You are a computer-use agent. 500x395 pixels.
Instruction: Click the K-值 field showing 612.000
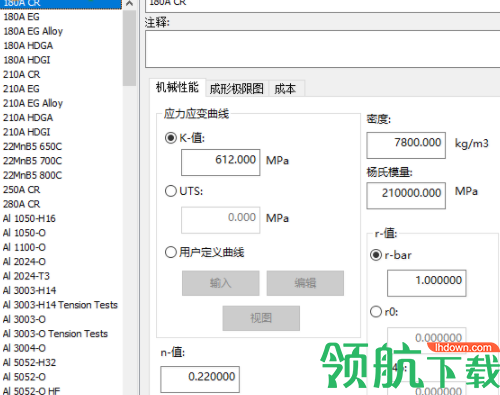(x=221, y=162)
